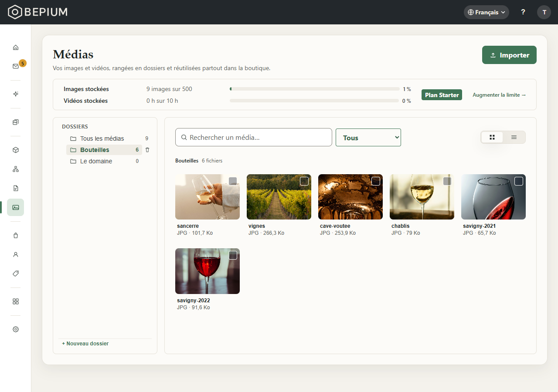Viewport: 558px width, 392px height.
Task: Open the hierarchy tree icon in sidebar
Action: click(x=16, y=169)
